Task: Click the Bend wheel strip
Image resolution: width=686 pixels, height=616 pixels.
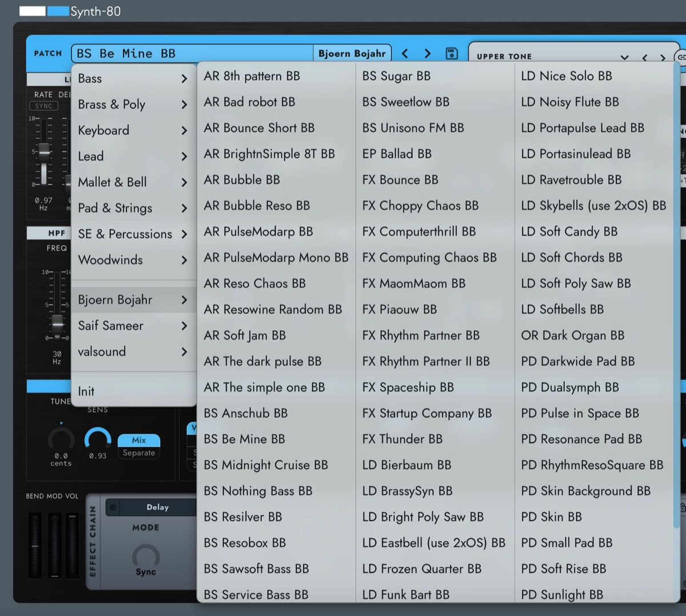Action: point(35,546)
